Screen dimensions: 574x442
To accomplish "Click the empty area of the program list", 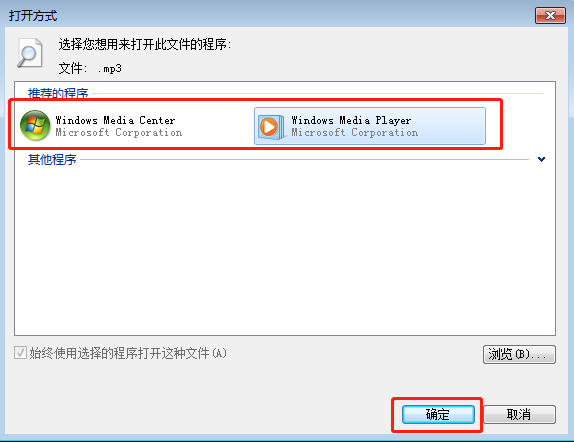I will [285, 249].
